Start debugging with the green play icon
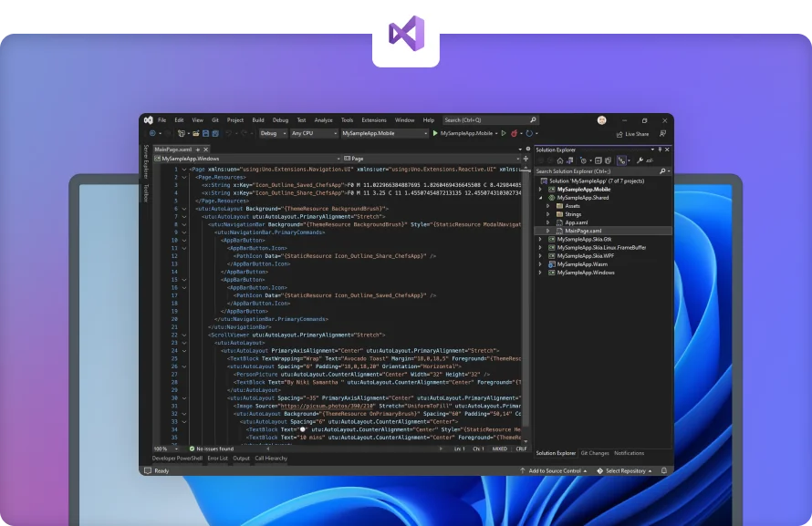812x526 pixels. (x=434, y=134)
